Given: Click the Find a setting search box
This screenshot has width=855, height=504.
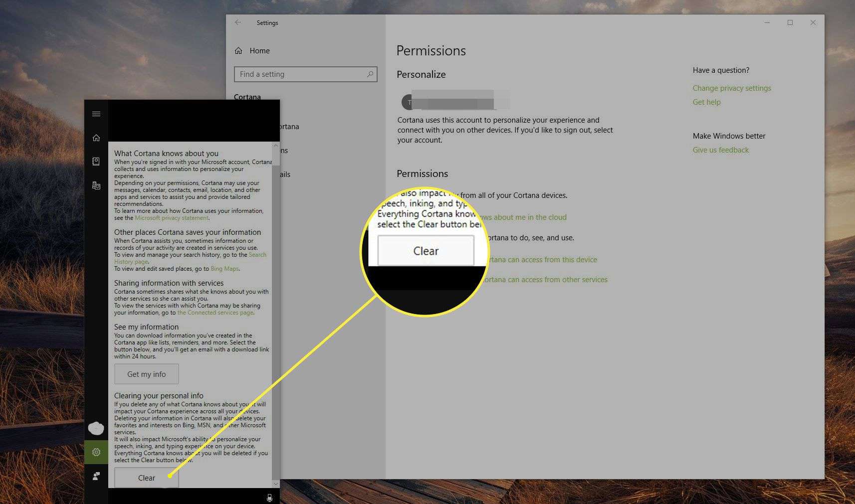Looking at the screenshot, I should [x=305, y=74].
